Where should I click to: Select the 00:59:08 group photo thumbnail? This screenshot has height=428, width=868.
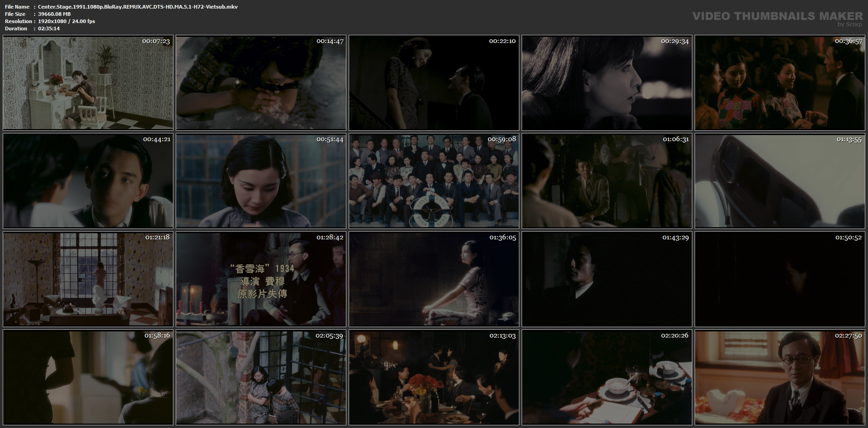(x=434, y=181)
